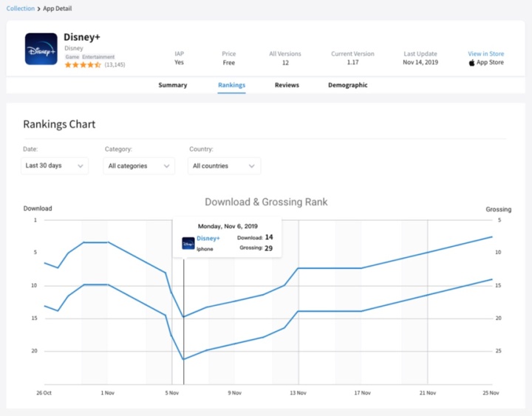The height and width of the screenshot is (416, 532).
Task: Click the Grossing axis label
Action: point(499,209)
